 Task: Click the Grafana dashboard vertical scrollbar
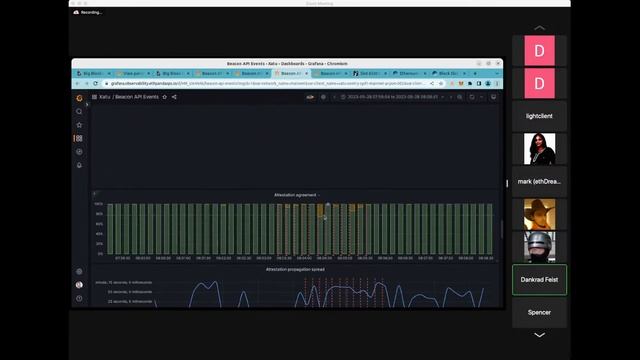[x=502, y=229]
